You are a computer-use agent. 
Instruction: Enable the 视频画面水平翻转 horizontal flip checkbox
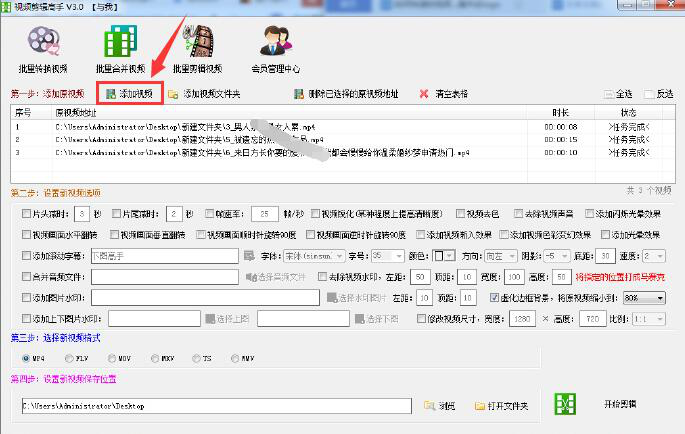click(26, 235)
